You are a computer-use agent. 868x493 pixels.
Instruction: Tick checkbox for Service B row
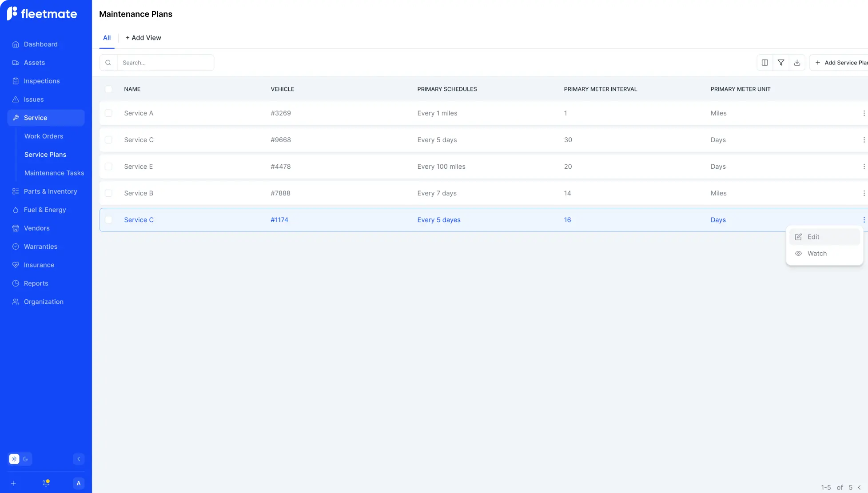coord(108,193)
